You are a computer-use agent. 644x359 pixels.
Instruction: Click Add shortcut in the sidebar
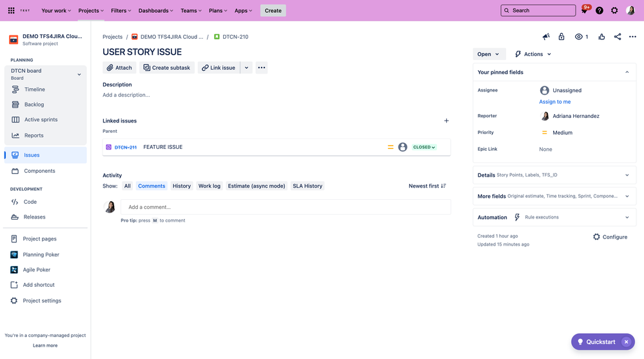pos(39,285)
